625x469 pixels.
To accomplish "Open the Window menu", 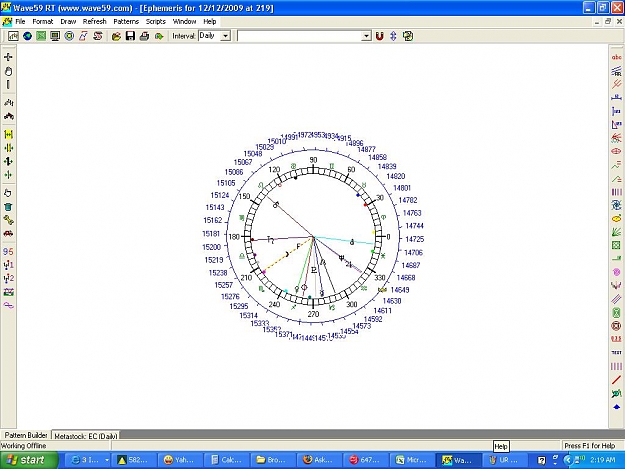I will click(184, 22).
